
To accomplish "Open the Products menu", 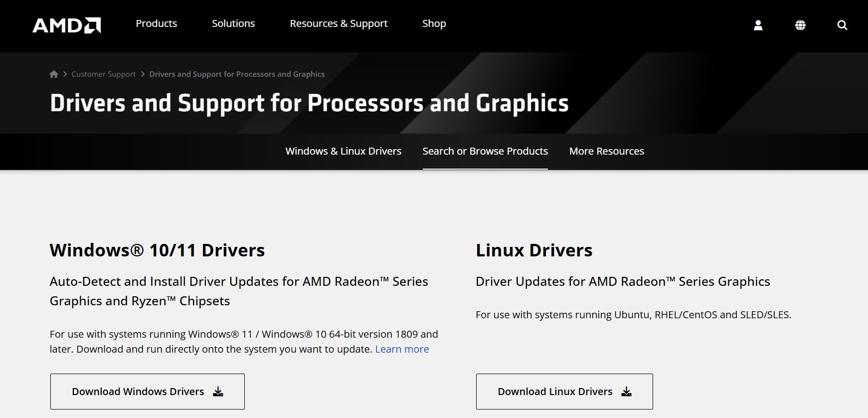I will 156,23.
